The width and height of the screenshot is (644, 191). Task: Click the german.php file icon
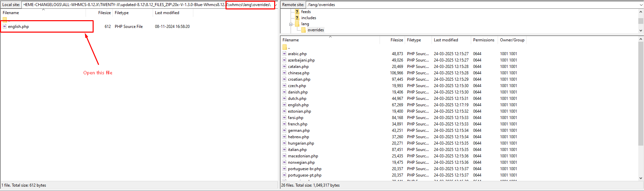click(x=285, y=130)
